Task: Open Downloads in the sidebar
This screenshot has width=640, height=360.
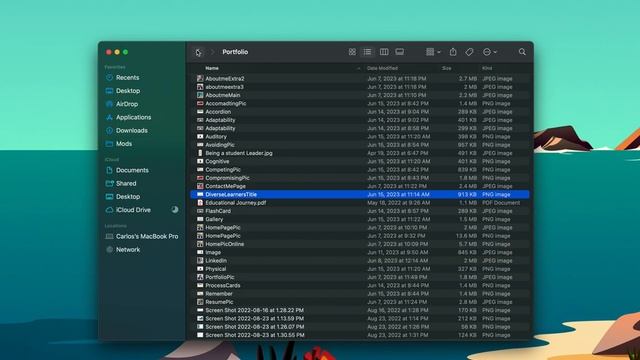Action: [131, 131]
